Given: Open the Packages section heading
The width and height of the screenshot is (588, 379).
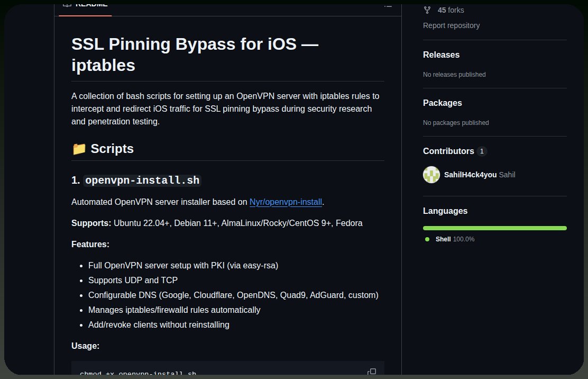Looking at the screenshot, I should [x=442, y=103].
